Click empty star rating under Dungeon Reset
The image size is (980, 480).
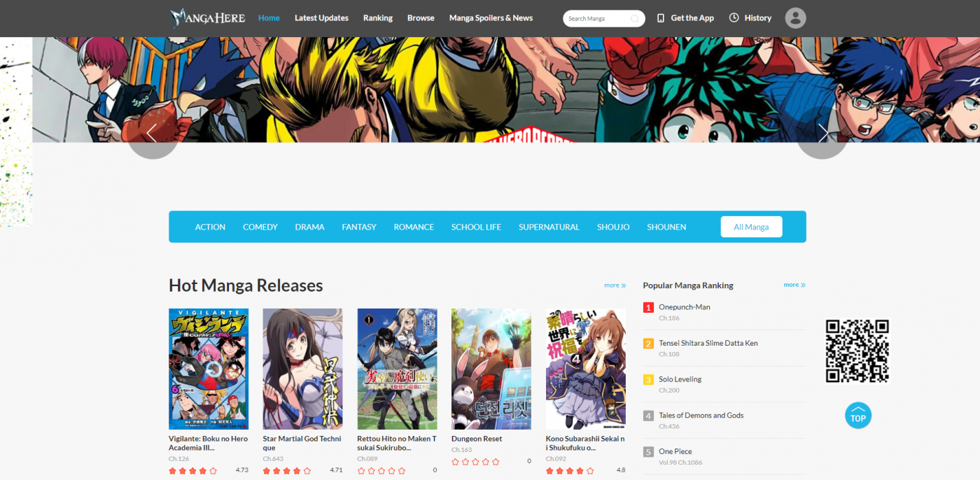pos(476,462)
